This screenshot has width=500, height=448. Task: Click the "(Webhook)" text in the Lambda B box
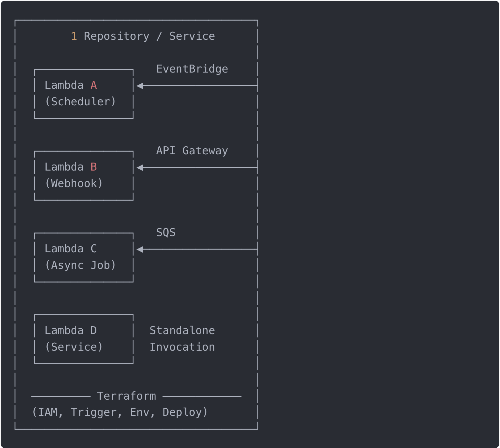(74, 184)
